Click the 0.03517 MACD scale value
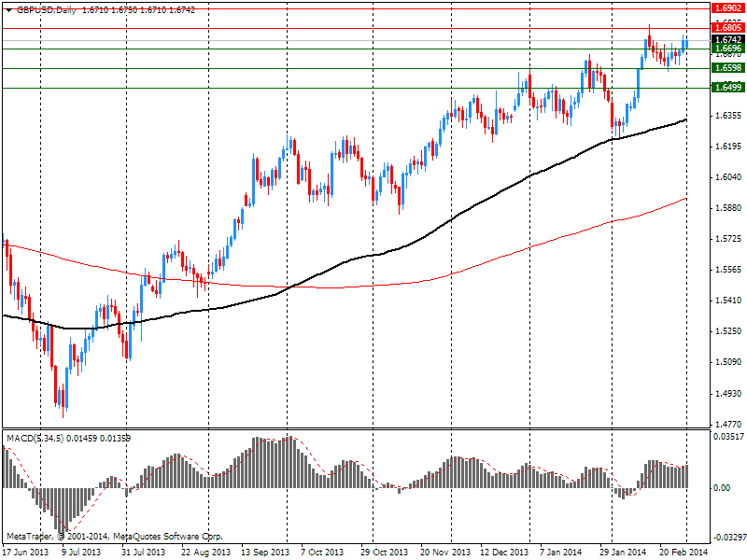The height and width of the screenshot is (560, 747). pyautogui.click(x=727, y=437)
